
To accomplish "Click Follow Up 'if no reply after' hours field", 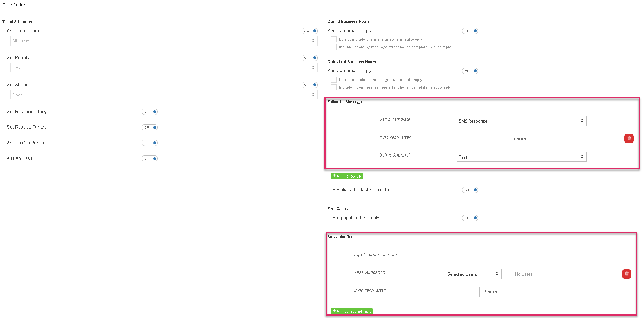I will (482, 139).
